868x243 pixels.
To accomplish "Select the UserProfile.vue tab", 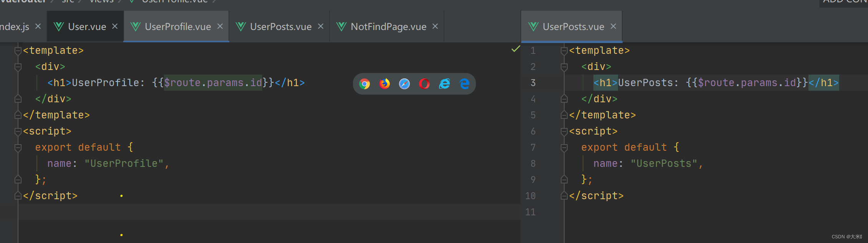I will [177, 27].
